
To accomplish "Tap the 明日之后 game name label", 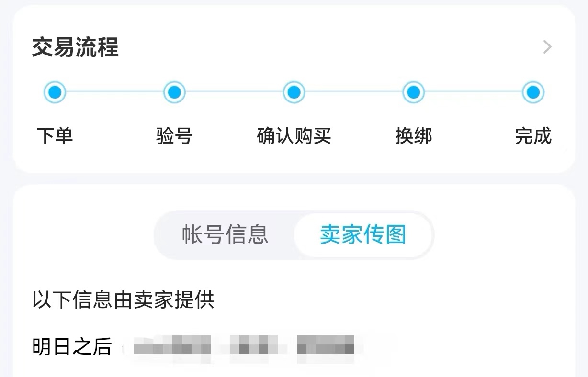I will pos(72,347).
